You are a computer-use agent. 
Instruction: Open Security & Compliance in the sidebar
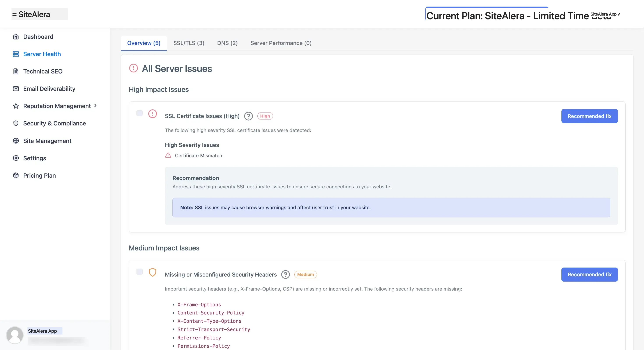(x=55, y=123)
